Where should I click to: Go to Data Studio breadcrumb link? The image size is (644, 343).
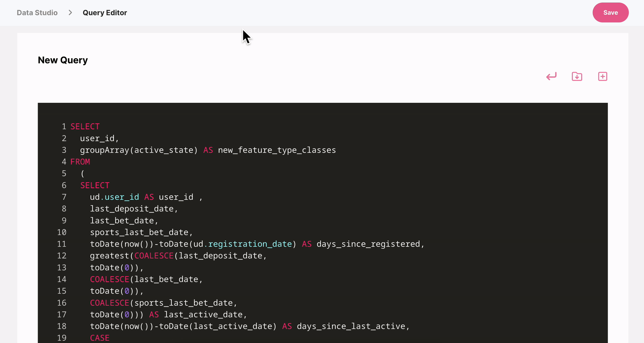(x=37, y=12)
